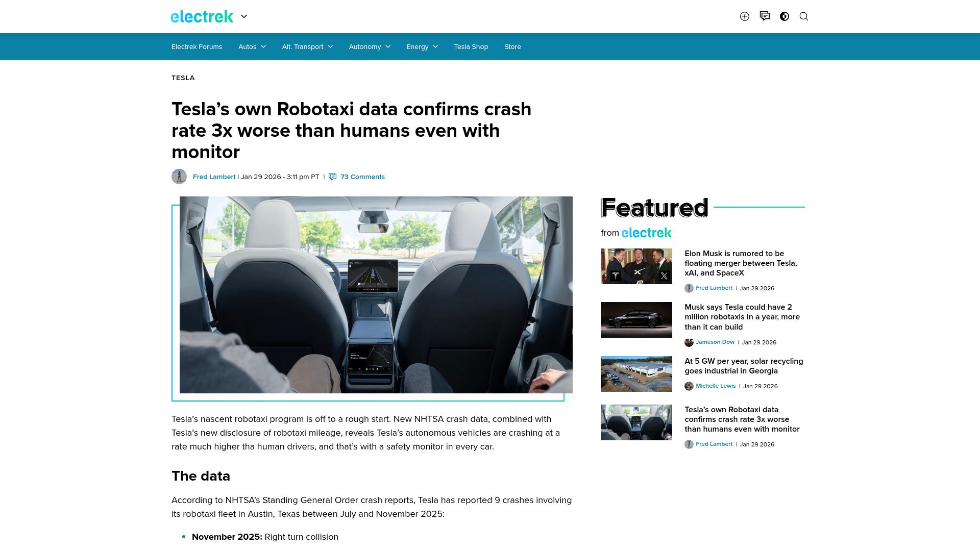Click Fred Lambert avatar under merger article
Viewport: 980px width, 551px height.
pos(689,288)
